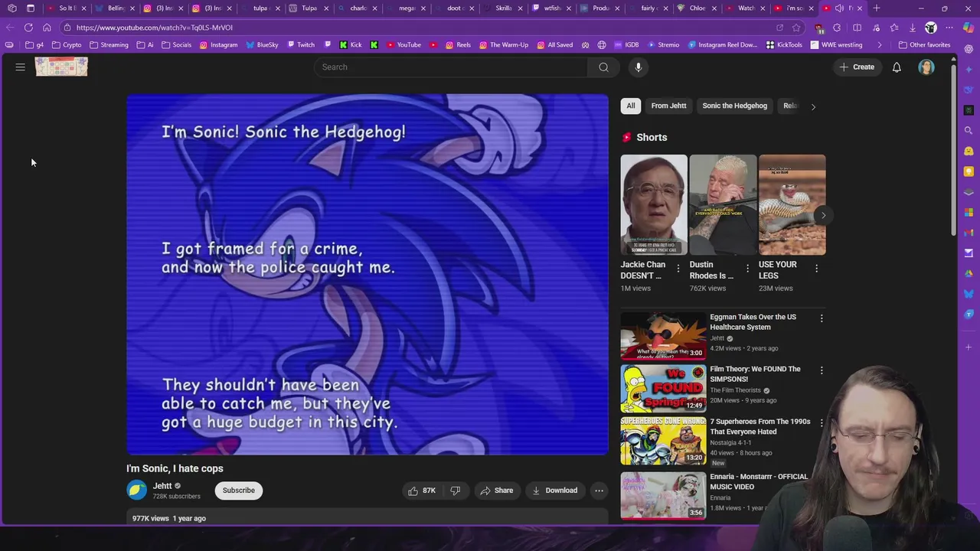Reload the page with refresh icon
Viewport: 980px width, 551px height.
pos(28,28)
